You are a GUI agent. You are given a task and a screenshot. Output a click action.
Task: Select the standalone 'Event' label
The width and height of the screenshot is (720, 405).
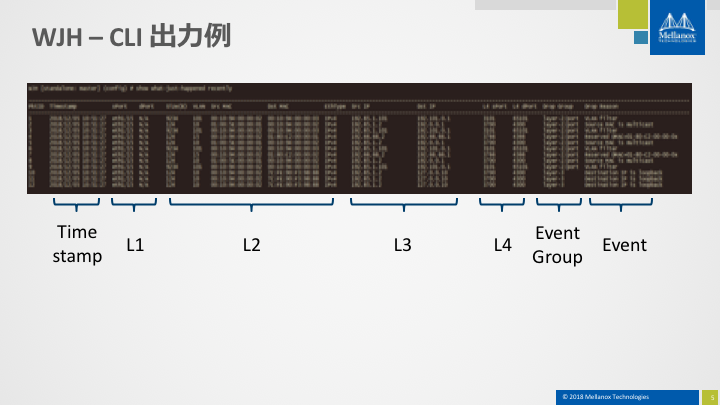(x=624, y=245)
